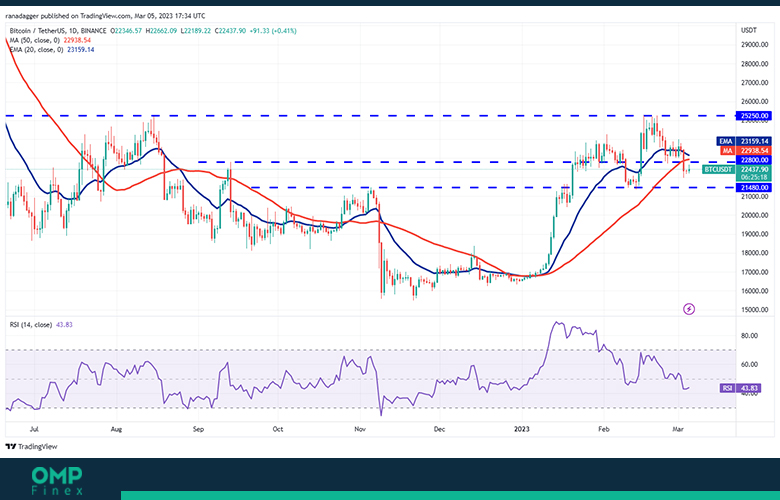The height and width of the screenshot is (500, 780).
Task: Click the 2023 label on time axis
Action: tap(522, 429)
